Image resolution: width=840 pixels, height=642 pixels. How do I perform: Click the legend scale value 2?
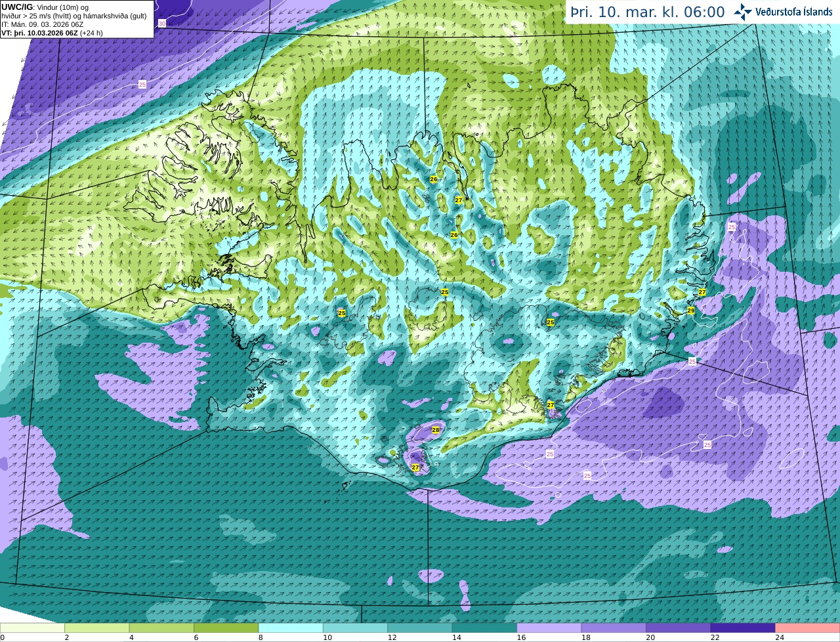click(x=66, y=637)
